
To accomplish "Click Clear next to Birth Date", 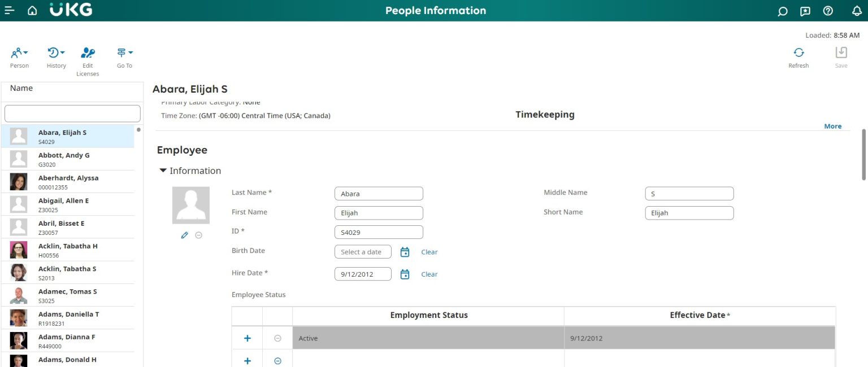I will click(429, 252).
